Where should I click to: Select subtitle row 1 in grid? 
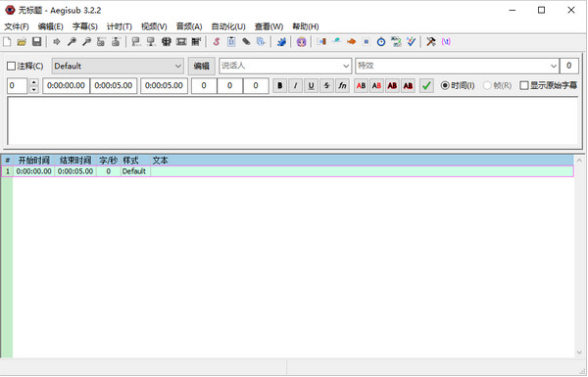pyautogui.click(x=287, y=171)
